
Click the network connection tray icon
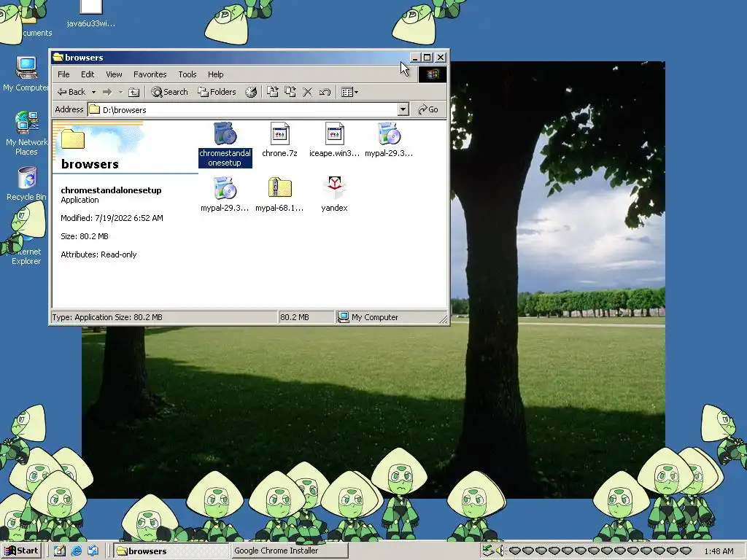(487, 551)
